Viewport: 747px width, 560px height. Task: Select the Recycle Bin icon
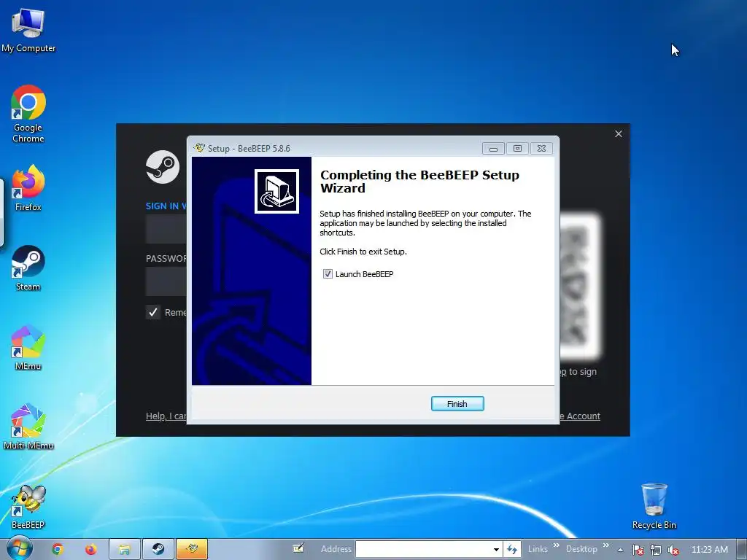[x=654, y=506]
